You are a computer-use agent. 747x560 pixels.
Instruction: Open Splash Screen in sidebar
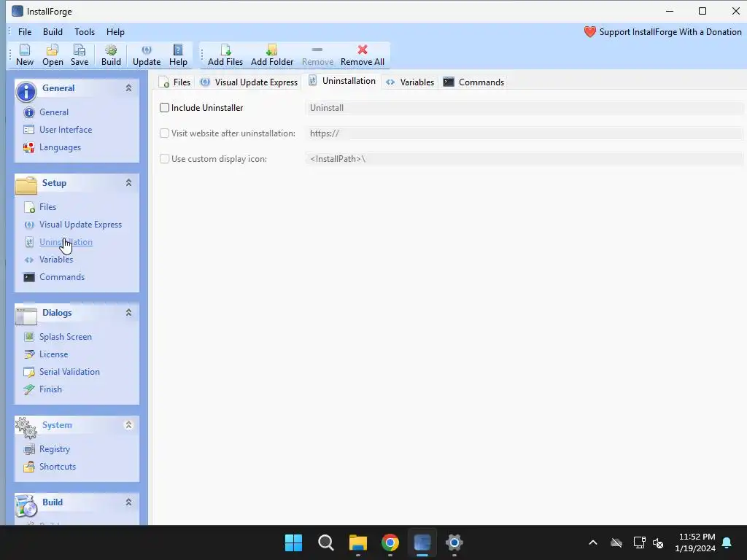(x=65, y=337)
